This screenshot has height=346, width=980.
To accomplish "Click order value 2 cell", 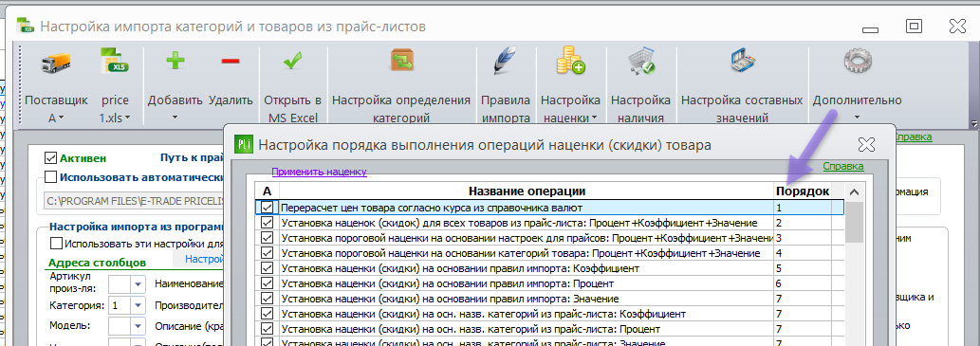I will pyautogui.click(x=803, y=223).
